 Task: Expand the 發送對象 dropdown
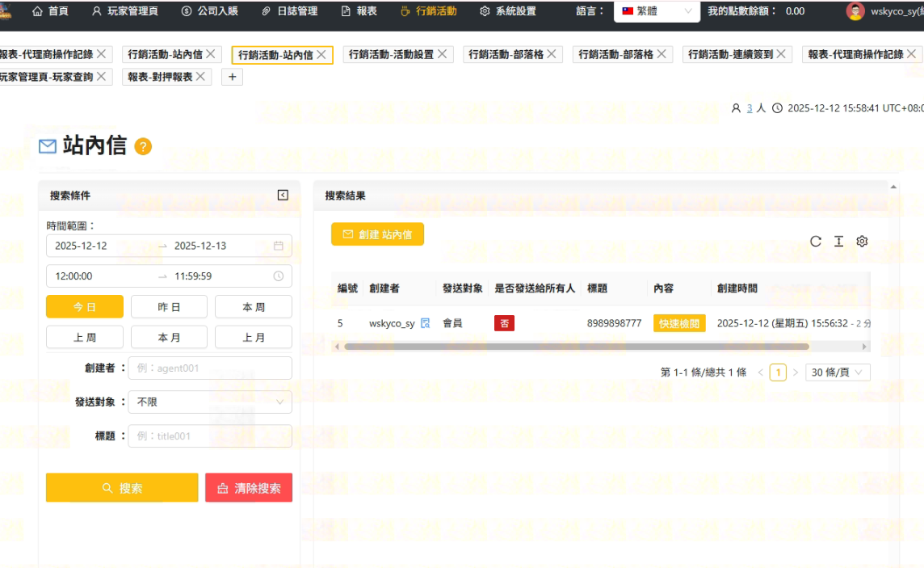coord(209,402)
